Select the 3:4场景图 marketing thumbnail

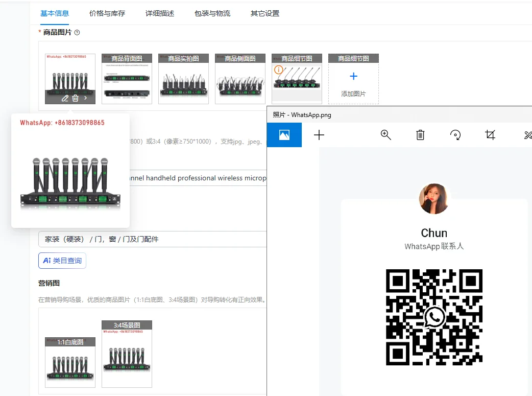pyautogui.click(x=127, y=354)
